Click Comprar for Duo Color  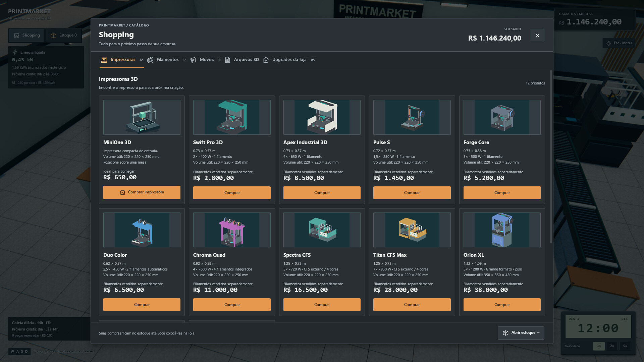pos(142,305)
